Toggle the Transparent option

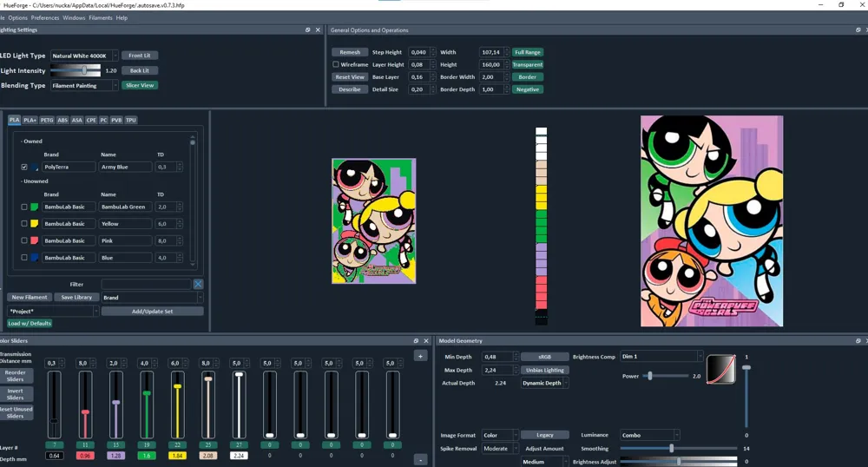(x=528, y=64)
